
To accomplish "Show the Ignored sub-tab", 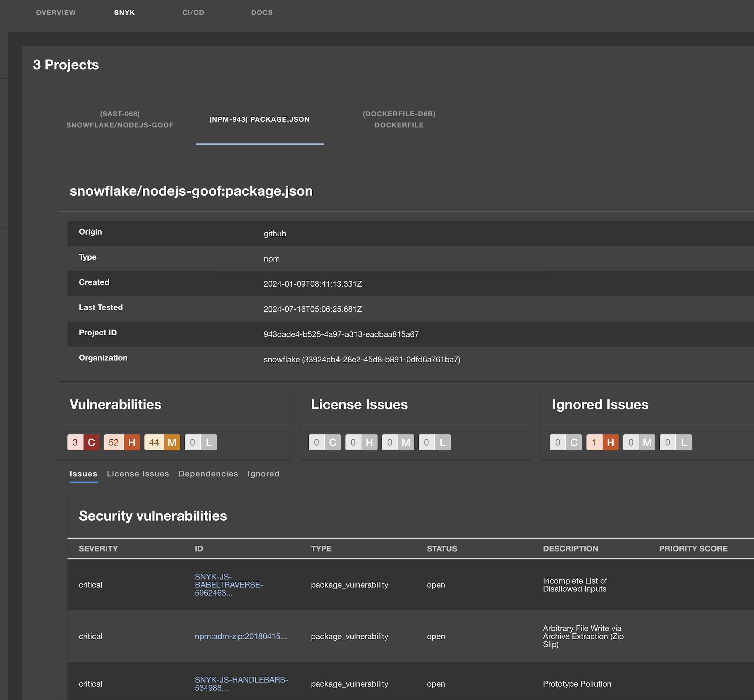I will 263,473.
